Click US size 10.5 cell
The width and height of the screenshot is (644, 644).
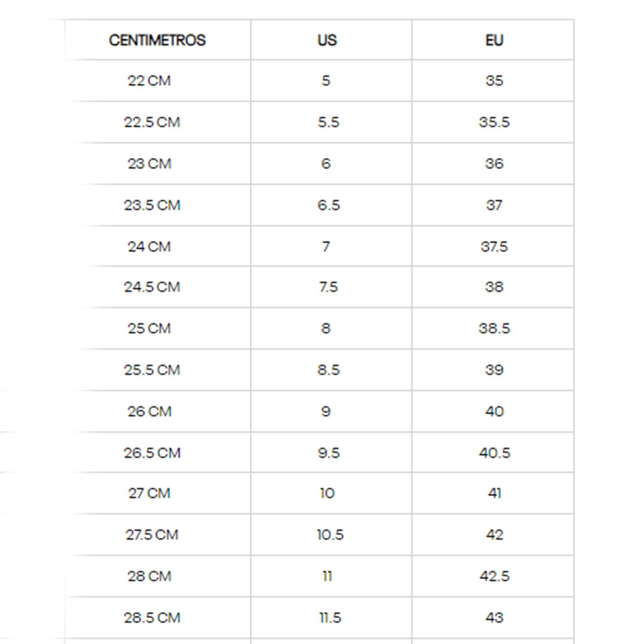pos(331,535)
